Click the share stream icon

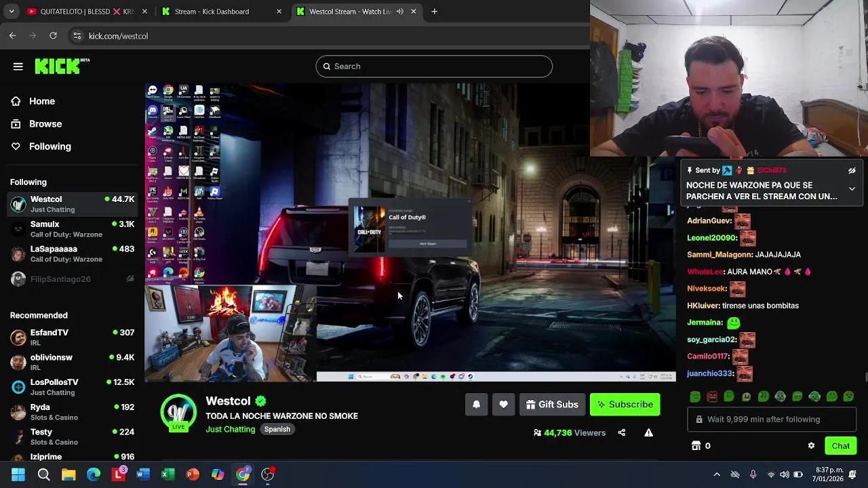tap(621, 432)
